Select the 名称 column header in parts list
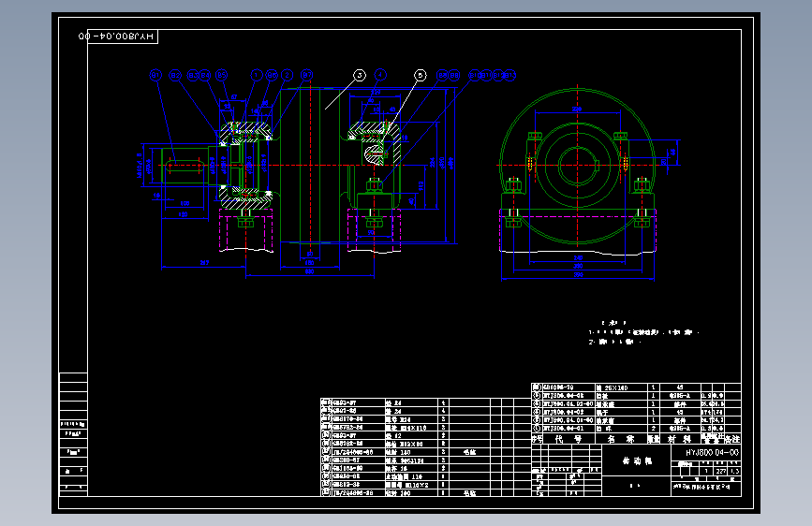 click(x=620, y=439)
